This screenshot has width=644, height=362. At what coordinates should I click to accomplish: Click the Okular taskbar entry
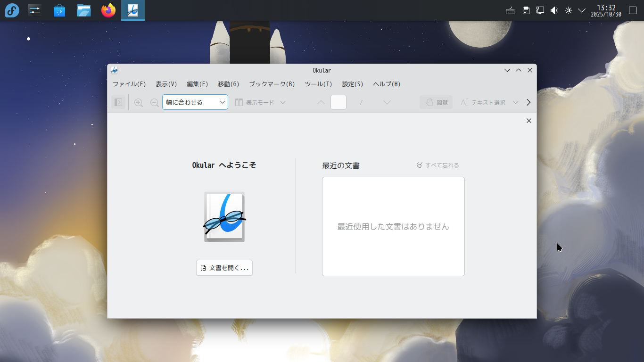133,10
